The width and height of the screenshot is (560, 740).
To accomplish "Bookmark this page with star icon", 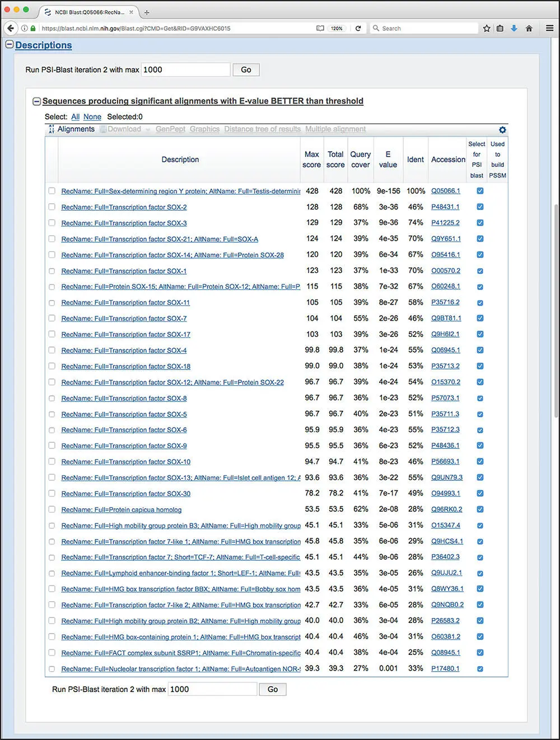I will point(487,28).
